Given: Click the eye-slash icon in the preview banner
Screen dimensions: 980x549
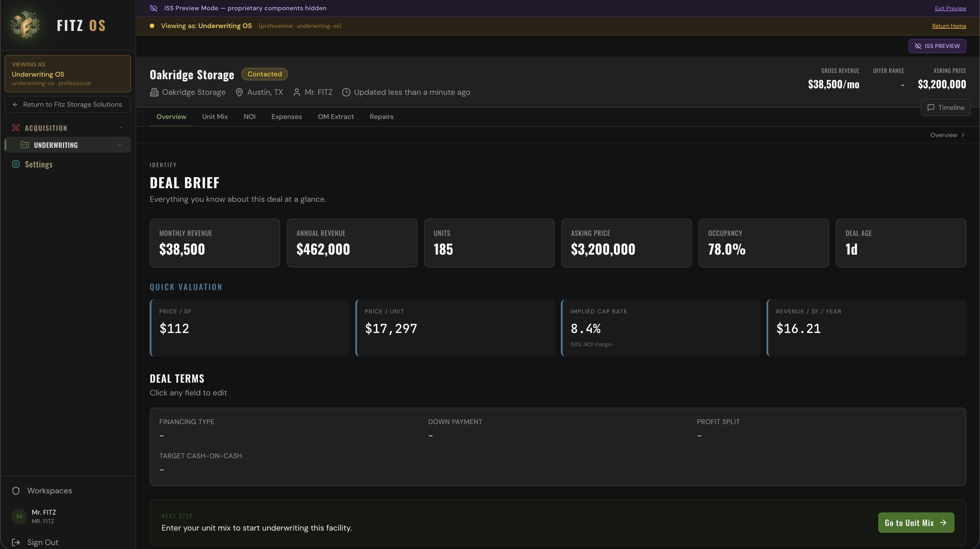Looking at the screenshot, I should coord(153,8).
